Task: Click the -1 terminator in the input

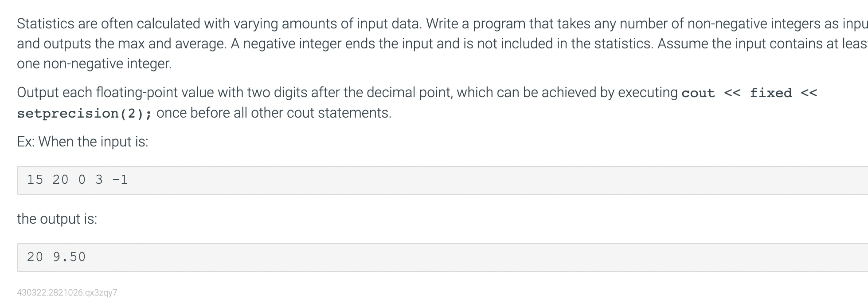Action: (120, 180)
